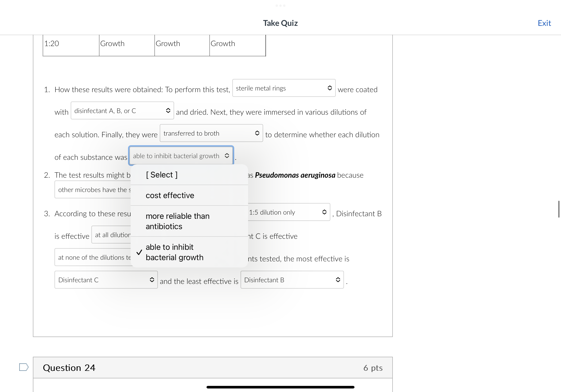Click the page scrollbar on right edge
Viewport: 561px width, 392px height.
(x=558, y=209)
